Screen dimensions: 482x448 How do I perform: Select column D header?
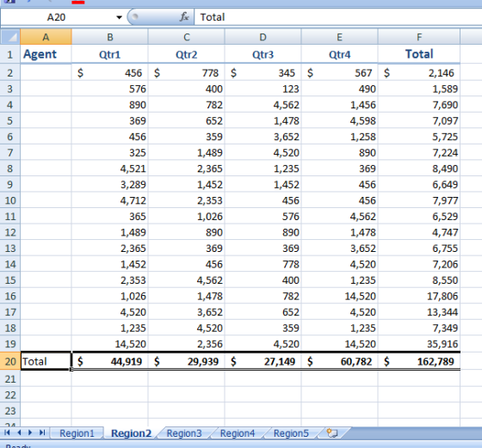coord(263,37)
